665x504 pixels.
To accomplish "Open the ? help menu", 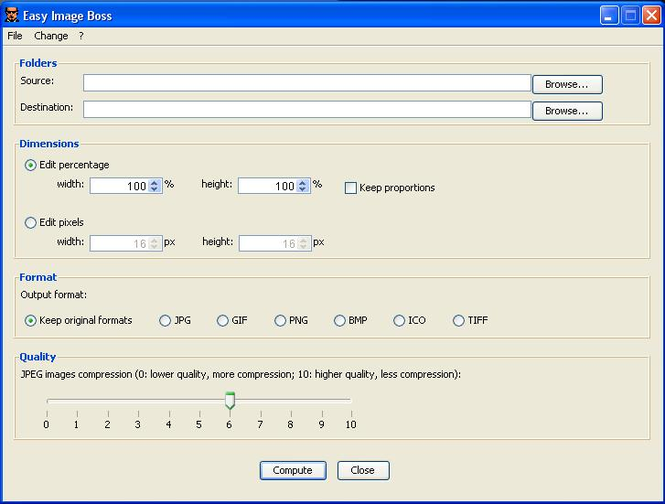I will coord(81,36).
